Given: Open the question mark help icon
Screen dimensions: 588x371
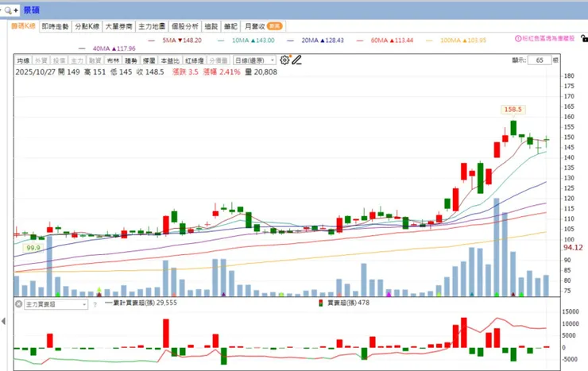Looking at the screenshot, I should point(95,305).
